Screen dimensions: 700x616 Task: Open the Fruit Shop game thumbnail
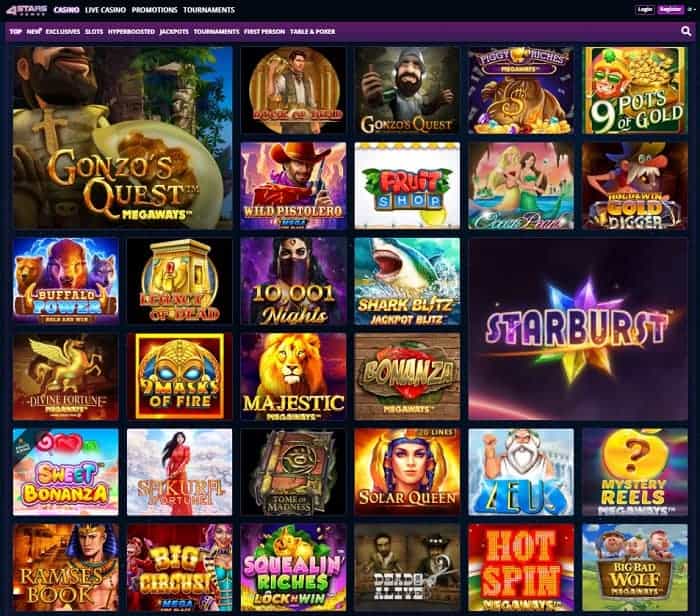click(x=407, y=186)
